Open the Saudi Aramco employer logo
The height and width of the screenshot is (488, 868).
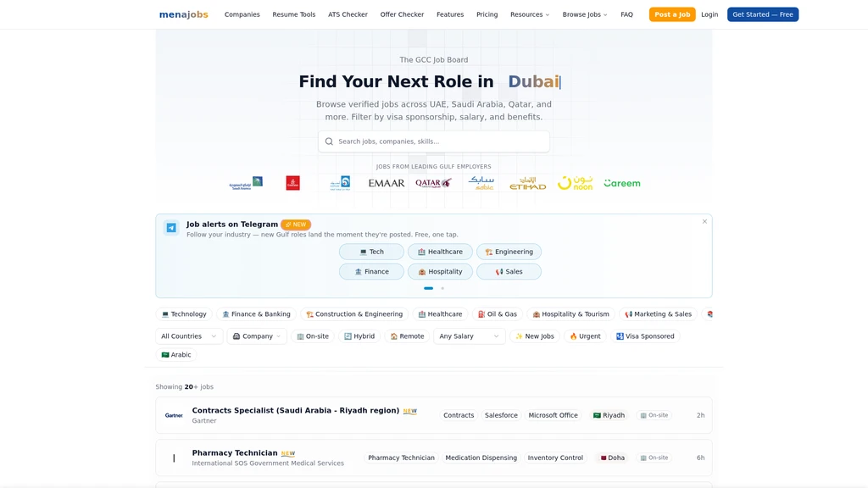pos(246,183)
